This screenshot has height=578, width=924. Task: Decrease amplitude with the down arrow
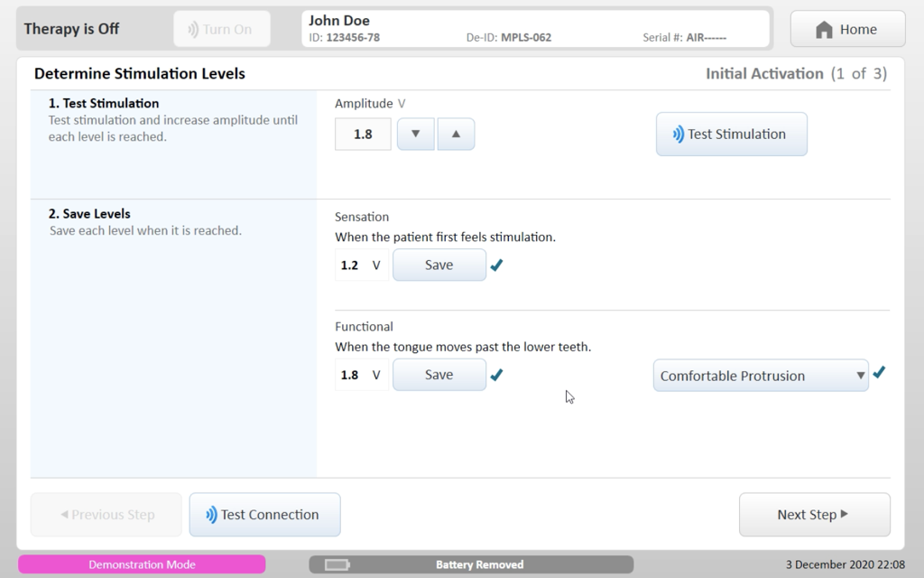click(415, 134)
